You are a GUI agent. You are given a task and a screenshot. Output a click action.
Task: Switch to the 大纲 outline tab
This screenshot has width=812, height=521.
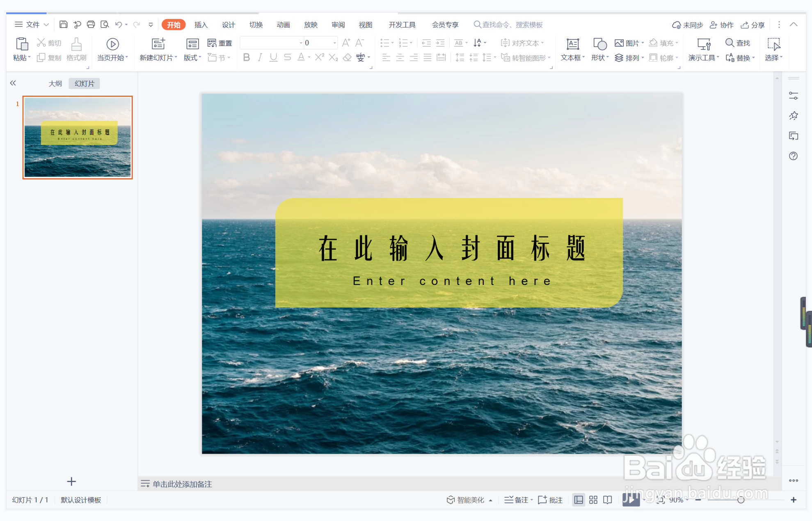click(x=55, y=83)
